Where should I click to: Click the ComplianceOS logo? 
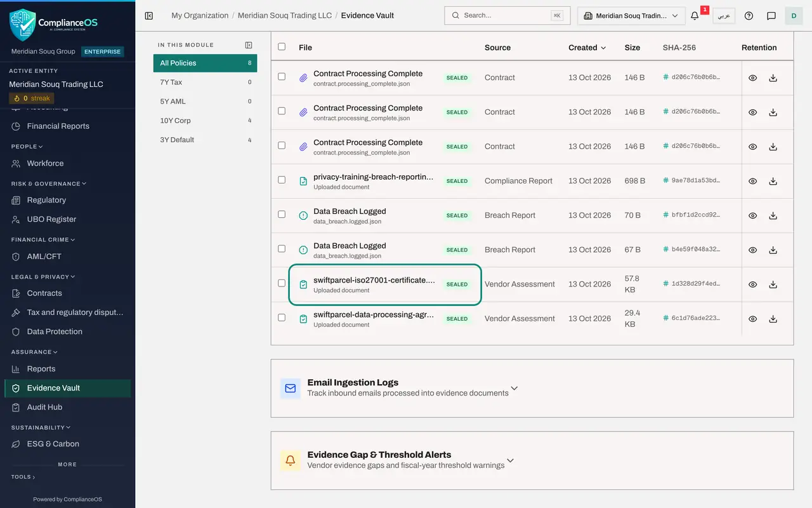pos(54,25)
